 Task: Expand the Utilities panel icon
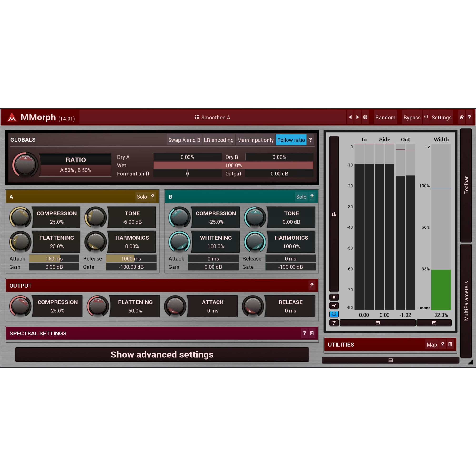pos(450,344)
